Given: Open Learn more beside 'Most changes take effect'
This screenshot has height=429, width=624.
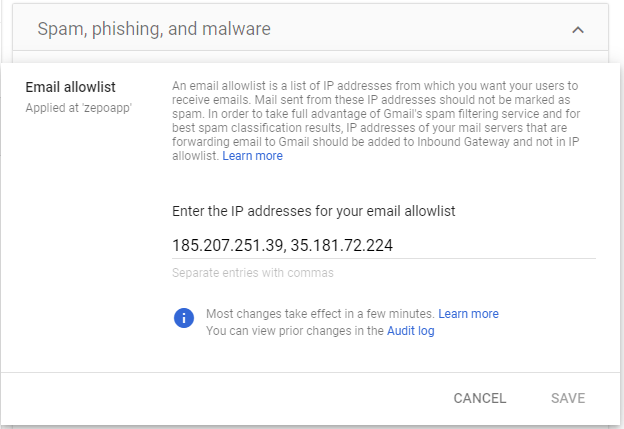Looking at the screenshot, I should [x=468, y=314].
